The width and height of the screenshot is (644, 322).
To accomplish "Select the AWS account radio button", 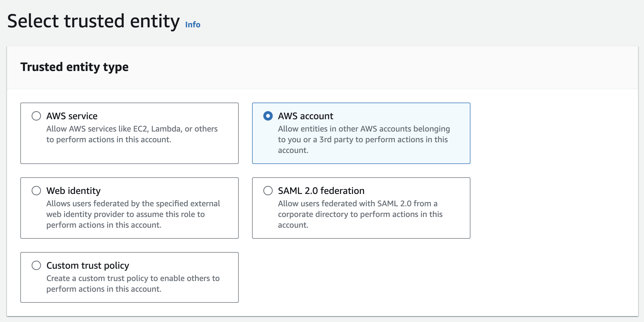I will click(268, 116).
